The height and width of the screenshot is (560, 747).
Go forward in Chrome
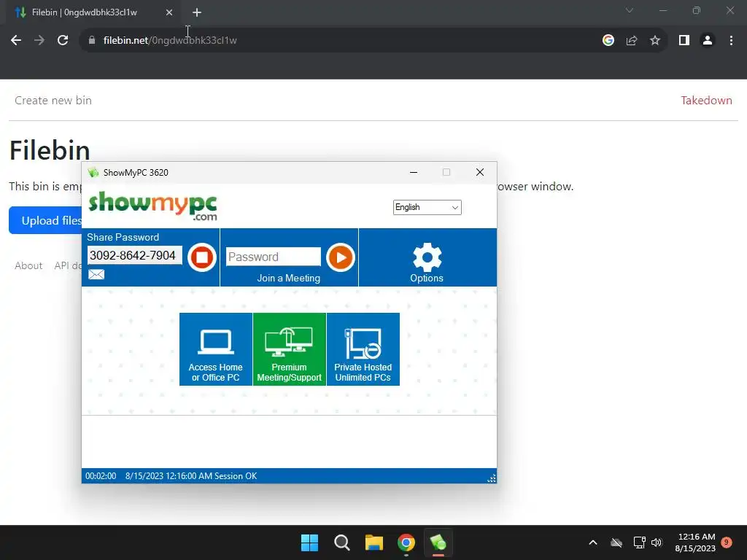(39, 41)
